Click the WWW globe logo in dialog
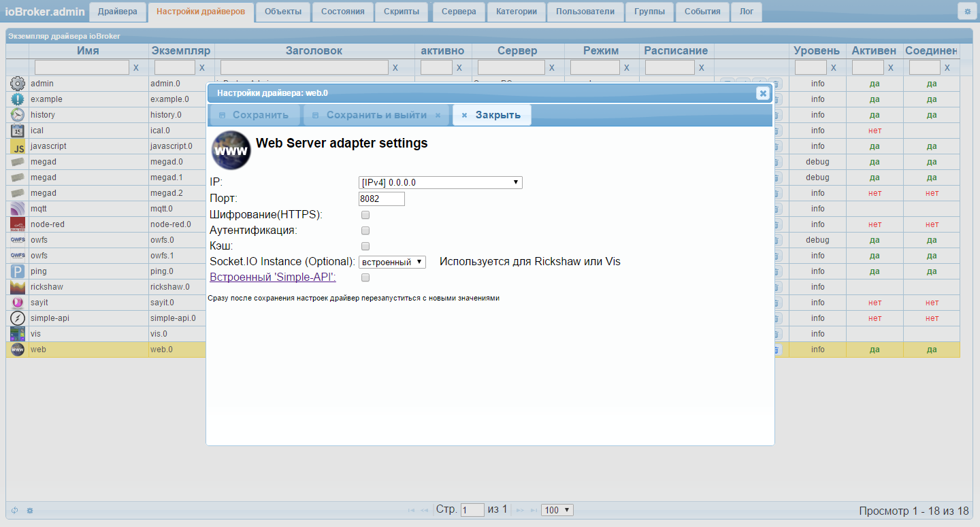Image resolution: width=980 pixels, height=527 pixels. tap(231, 150)
